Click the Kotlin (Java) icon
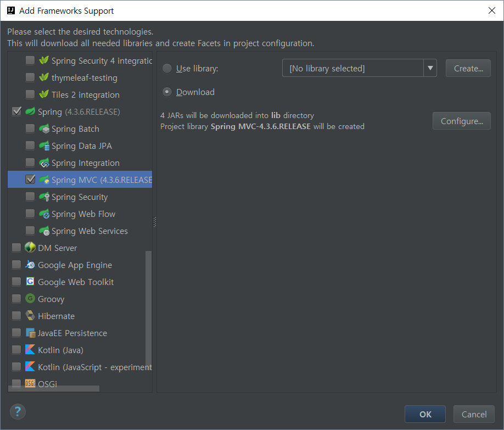The image size is (504, 430). [30, 350]
